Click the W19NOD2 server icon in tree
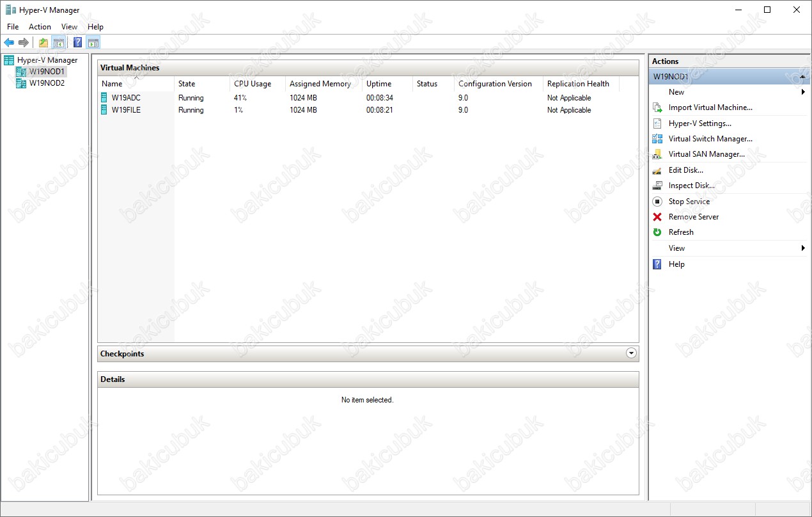 click(21, 83)
